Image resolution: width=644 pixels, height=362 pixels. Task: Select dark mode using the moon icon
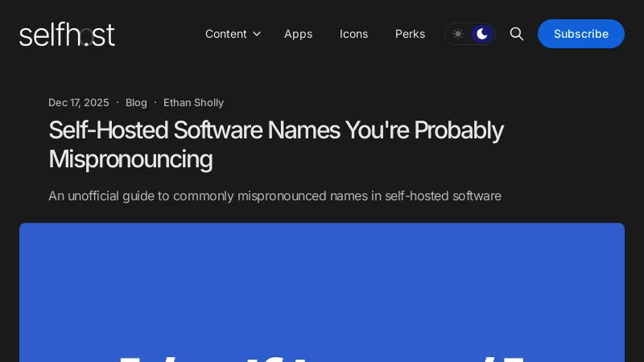(481, 34)
